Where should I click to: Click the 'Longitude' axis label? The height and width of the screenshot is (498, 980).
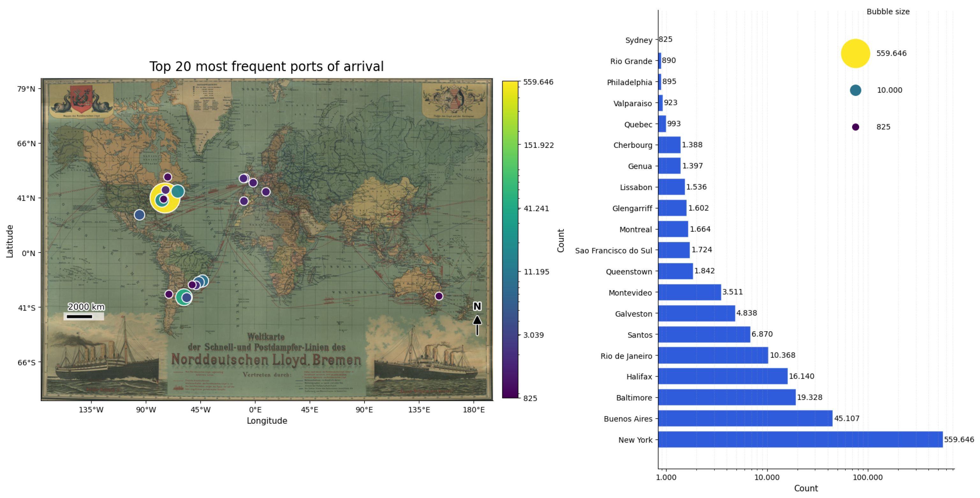(267, 421)
